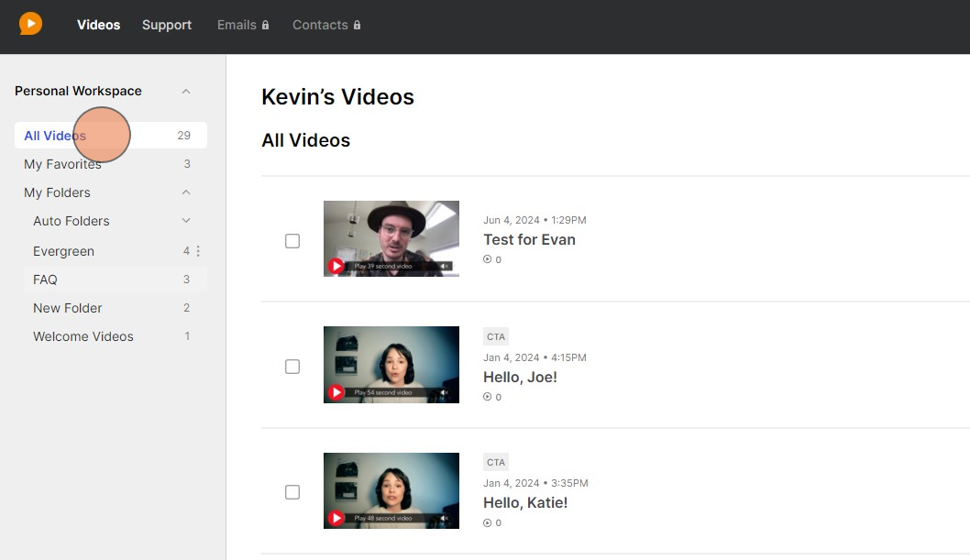Open Evergreen folder three-dot options menu
Image resolution: width=970 pixels, height=560 pixels.
(198, 251)
